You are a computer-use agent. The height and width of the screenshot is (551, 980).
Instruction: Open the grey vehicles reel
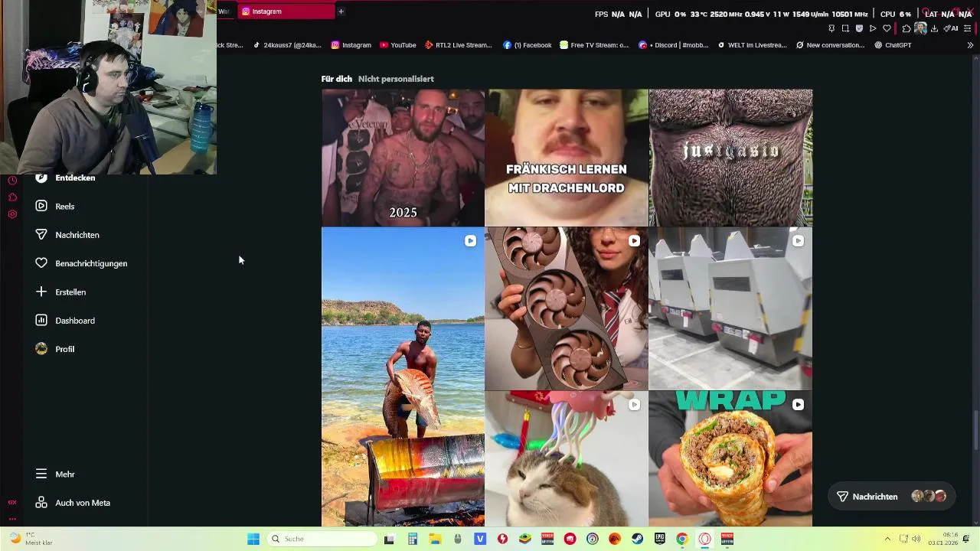click(730, 309)
